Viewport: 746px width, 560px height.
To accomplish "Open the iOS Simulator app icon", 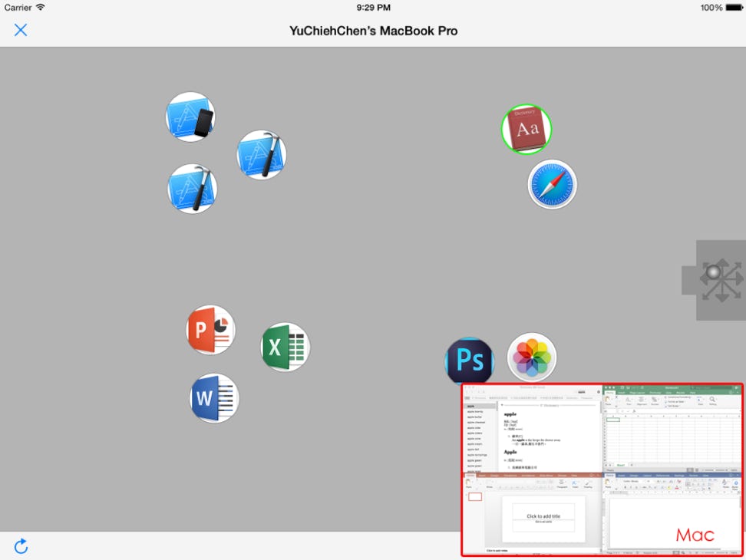I will click(190, 117).
